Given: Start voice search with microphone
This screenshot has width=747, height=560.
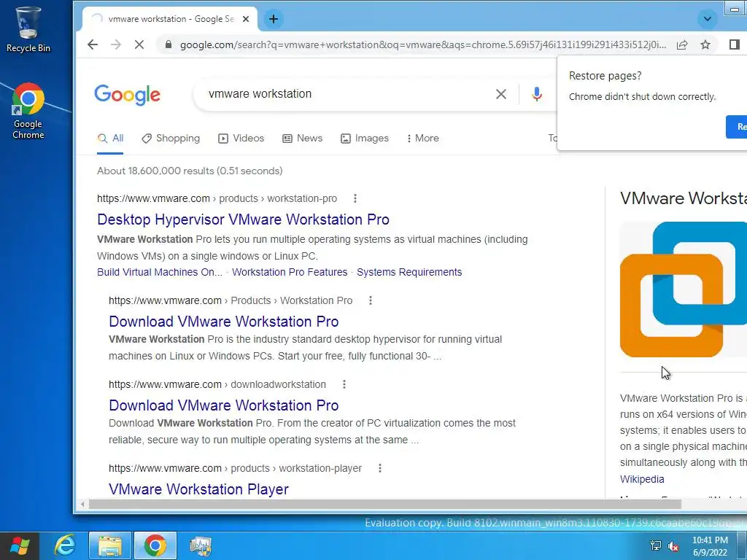Looking at the screenshot, I should tap(537, 94).
